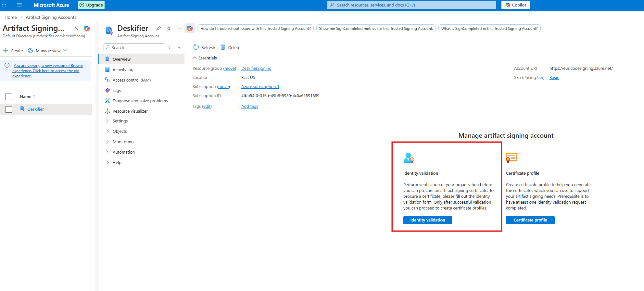Open the DeskifierSigning resource group
The image size is (644, 291).
(256, 69)
